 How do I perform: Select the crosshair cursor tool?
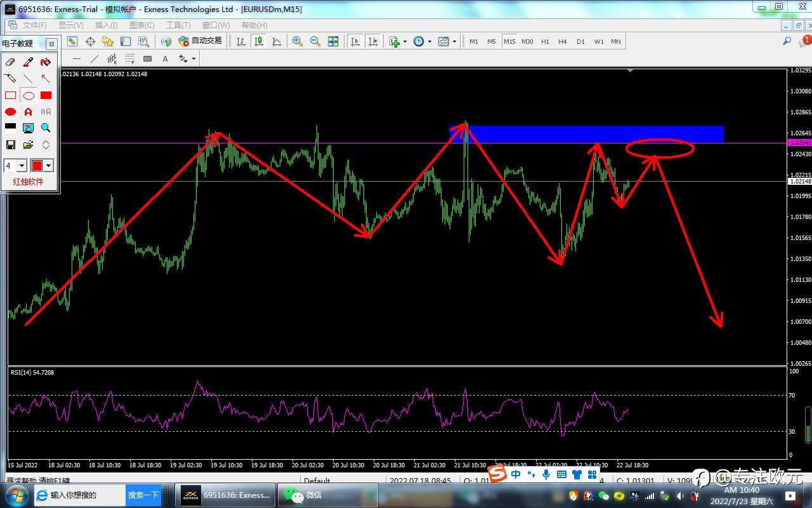[90, 42]
